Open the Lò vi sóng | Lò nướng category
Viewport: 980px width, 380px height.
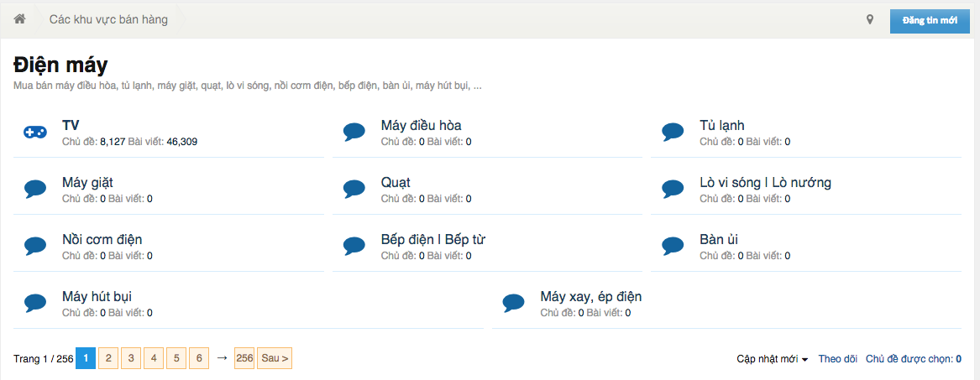pos(765,183)
